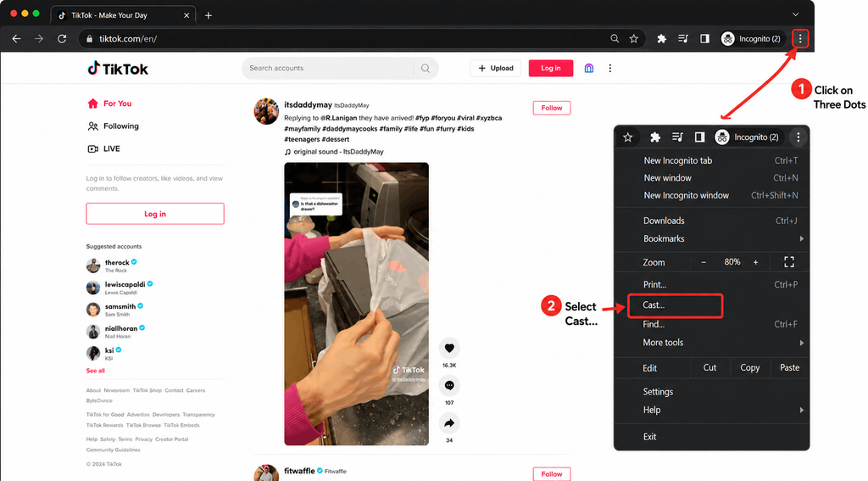Viewport: 868px width, 481px height.
Task: Go to For You feed
Action: tap(109, 103)
